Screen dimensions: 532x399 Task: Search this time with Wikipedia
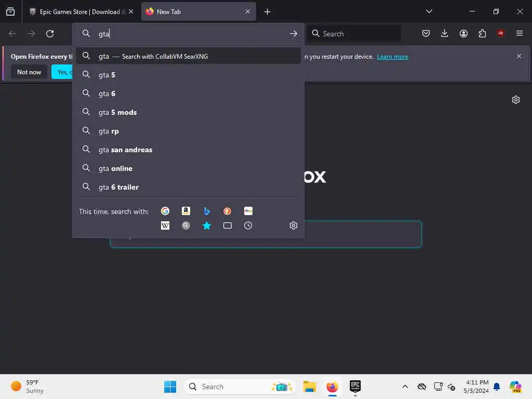point(165,225)
